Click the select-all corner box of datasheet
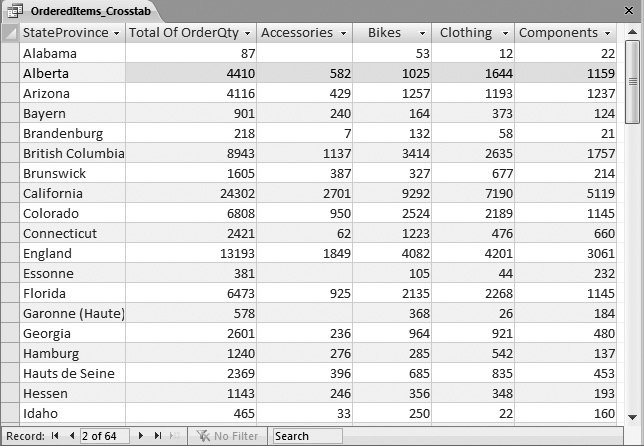Viewport: 644px width, 446px height. (10, 33)
